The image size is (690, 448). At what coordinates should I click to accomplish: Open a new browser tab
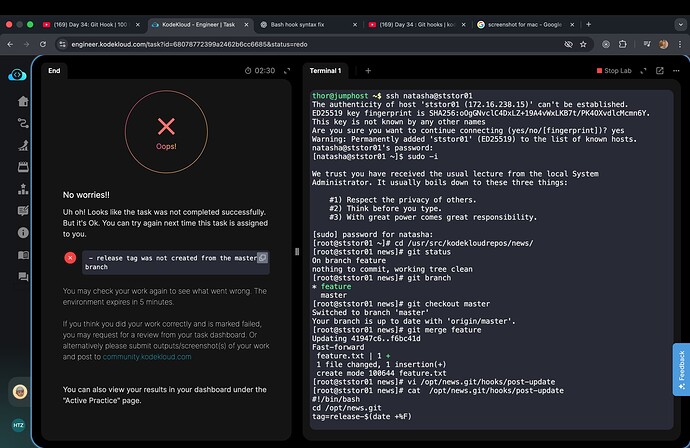[x=588, y=25]
